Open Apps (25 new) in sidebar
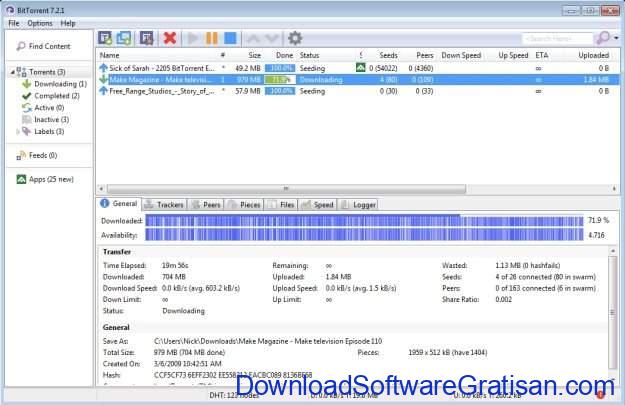The image size is (625, 405). click(45, 179)
